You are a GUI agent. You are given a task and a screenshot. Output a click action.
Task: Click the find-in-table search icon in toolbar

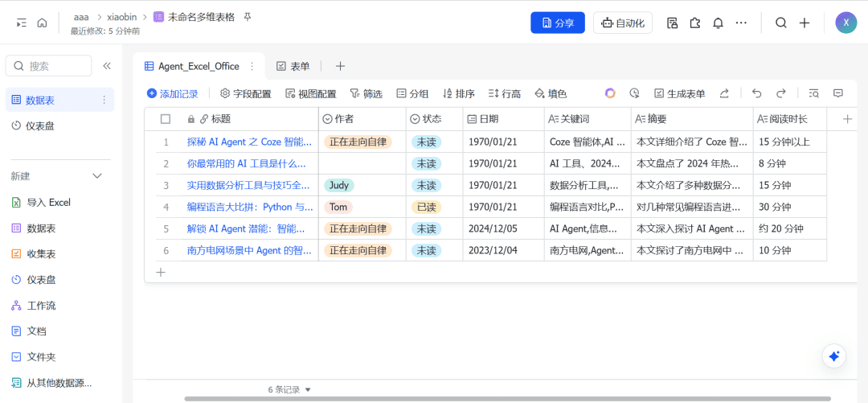(x=813, y=93)
